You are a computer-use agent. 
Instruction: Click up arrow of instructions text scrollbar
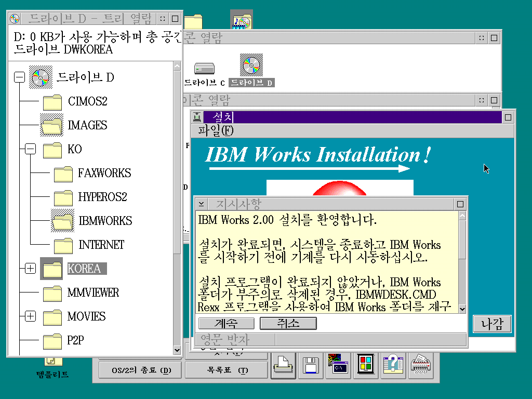tap(462, 216)
